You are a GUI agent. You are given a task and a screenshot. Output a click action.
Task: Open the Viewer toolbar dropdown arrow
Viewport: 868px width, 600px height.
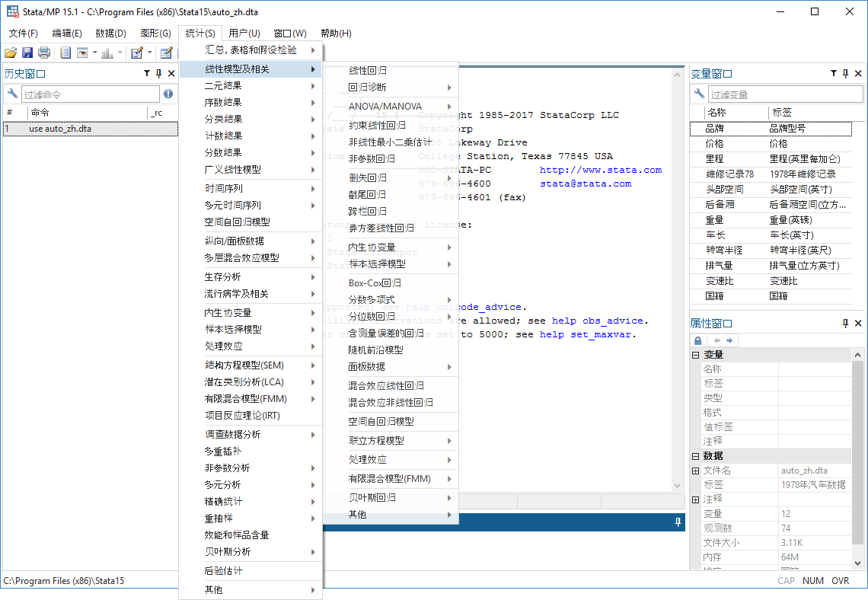click(x=94, y=53)
